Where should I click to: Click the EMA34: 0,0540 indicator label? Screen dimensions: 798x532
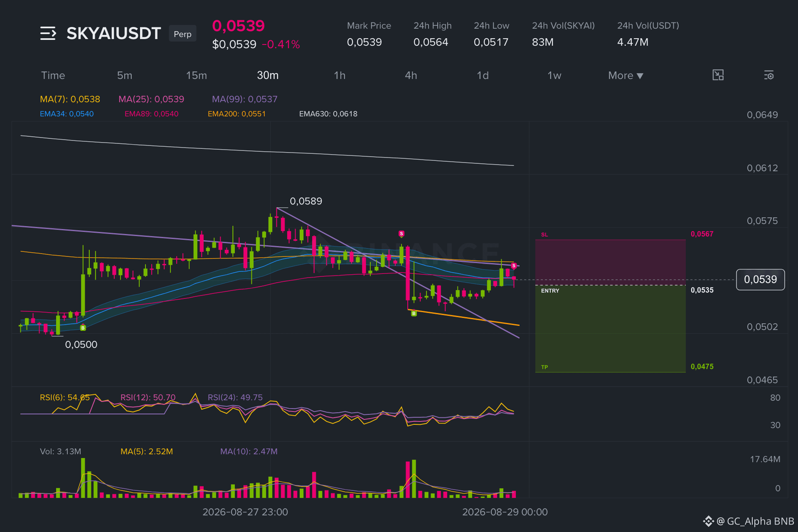67,114
